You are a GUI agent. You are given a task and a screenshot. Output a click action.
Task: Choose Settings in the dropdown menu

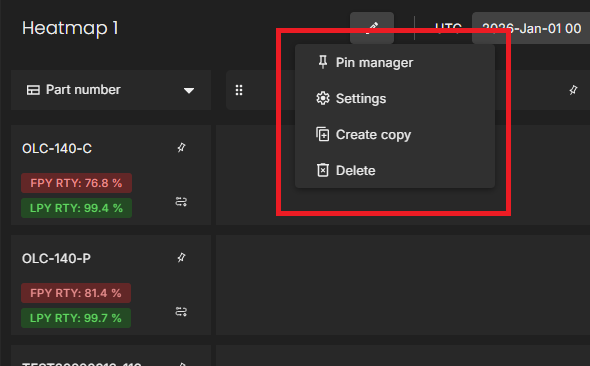tap(395, 99)
